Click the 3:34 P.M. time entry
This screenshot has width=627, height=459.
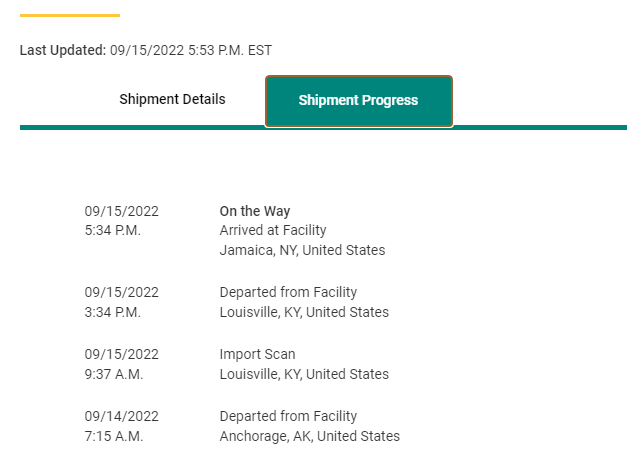click(x=113, y=312)
